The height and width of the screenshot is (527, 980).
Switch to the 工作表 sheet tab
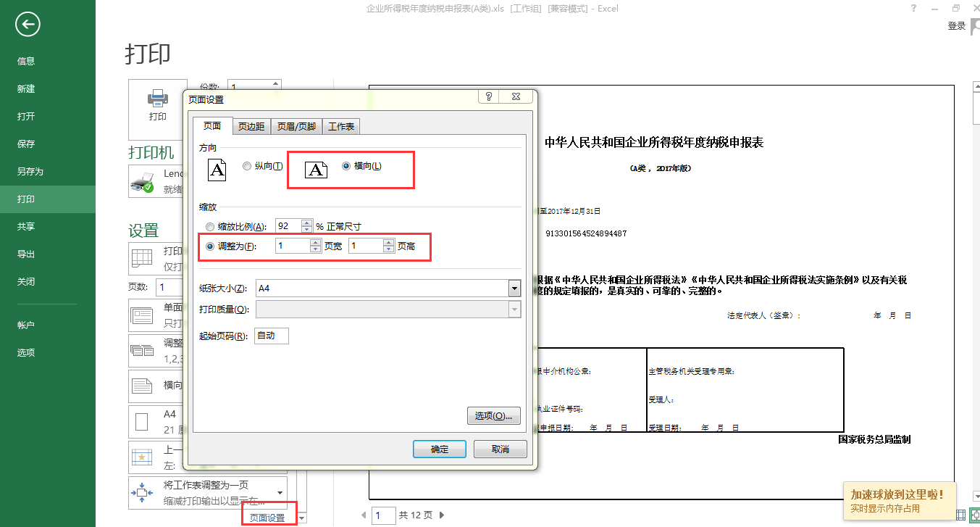341,127
